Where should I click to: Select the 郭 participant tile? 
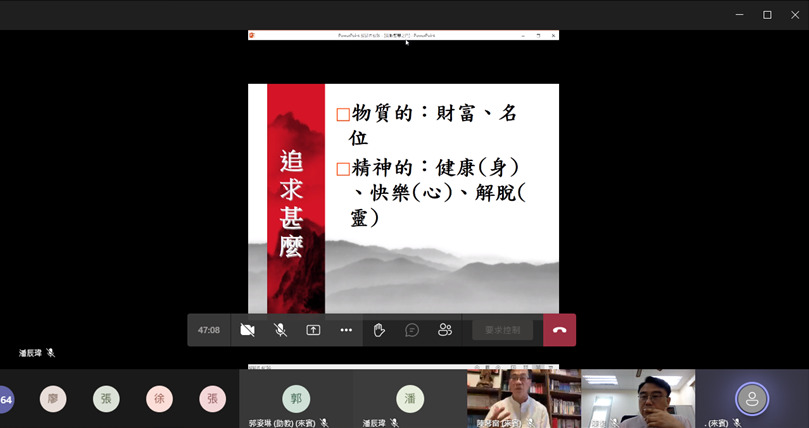(296, 399)
